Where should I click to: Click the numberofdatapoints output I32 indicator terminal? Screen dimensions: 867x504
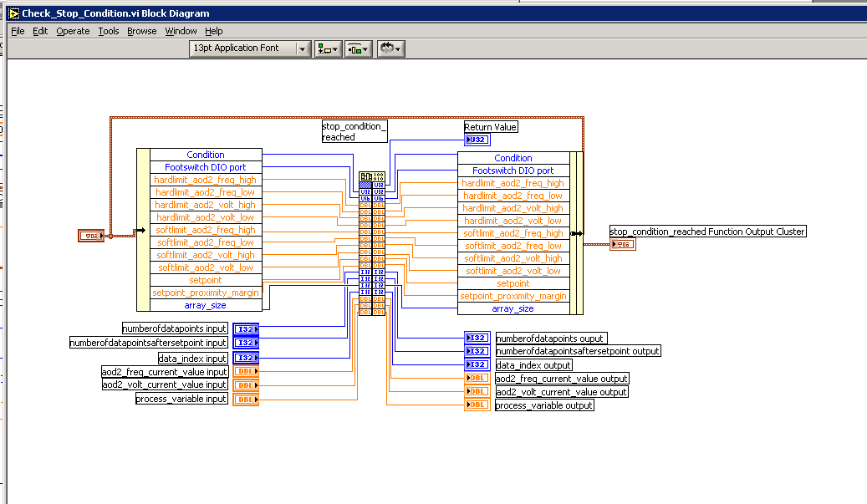point(477,338)
